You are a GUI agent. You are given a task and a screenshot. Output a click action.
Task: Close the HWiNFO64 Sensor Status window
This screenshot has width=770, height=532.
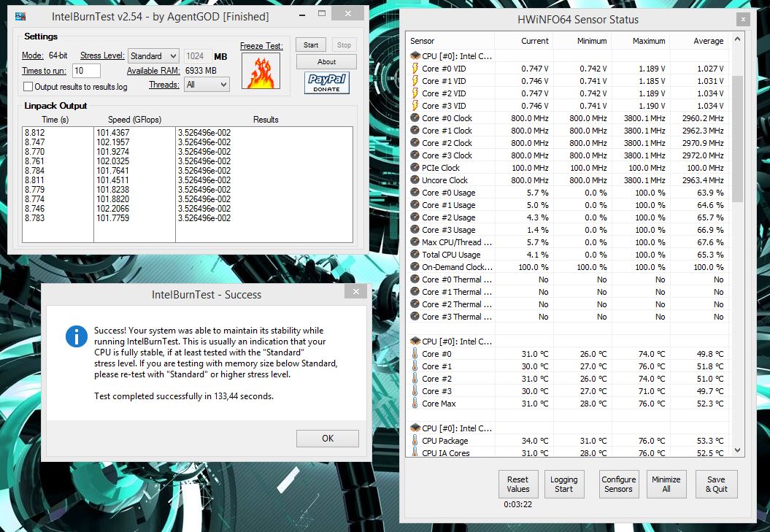pyautogui.click(x=743, y=19)
